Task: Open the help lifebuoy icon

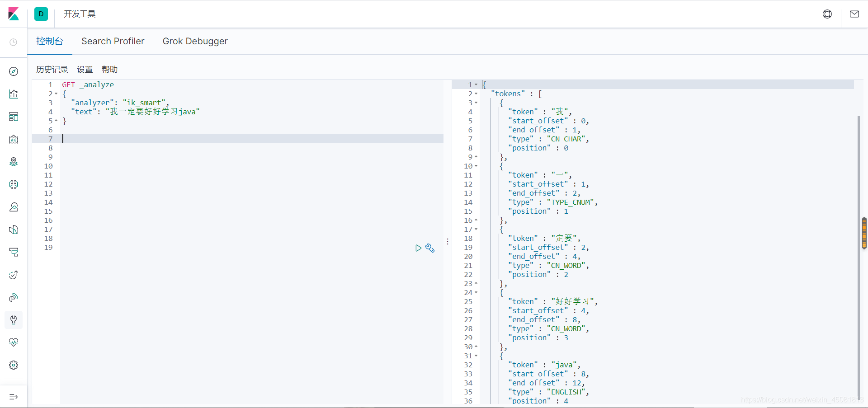Action: coord(827,14)
